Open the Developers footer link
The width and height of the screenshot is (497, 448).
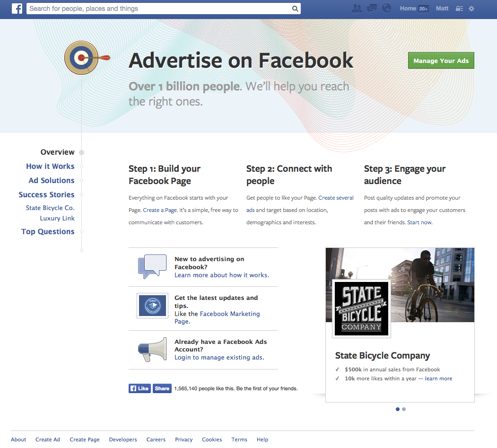click(x=123, y=439)
